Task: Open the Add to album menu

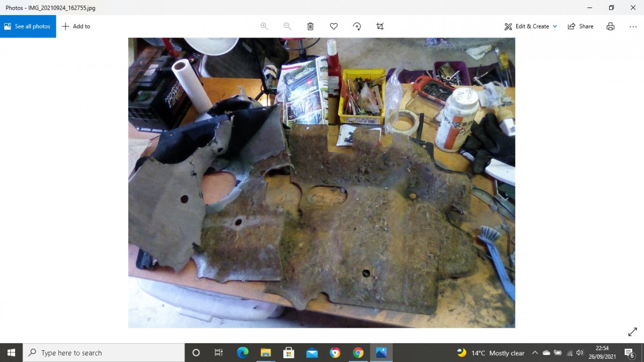Action: click(x=76, y=26)
